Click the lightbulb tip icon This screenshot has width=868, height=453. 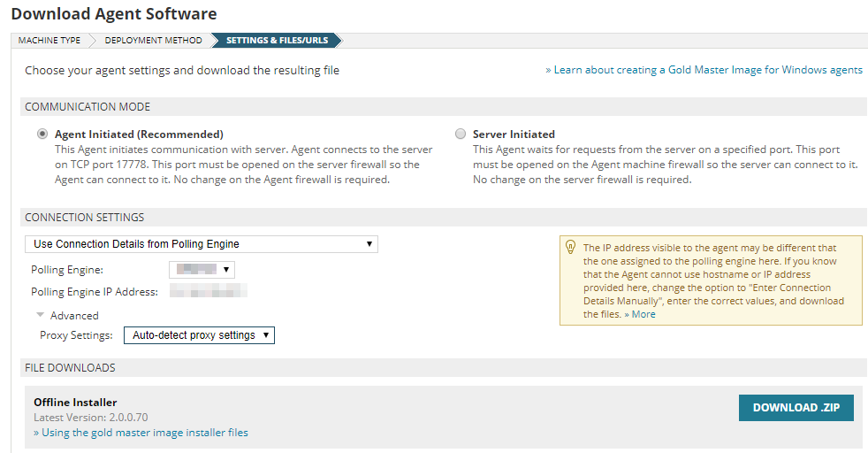coord(571,249)
